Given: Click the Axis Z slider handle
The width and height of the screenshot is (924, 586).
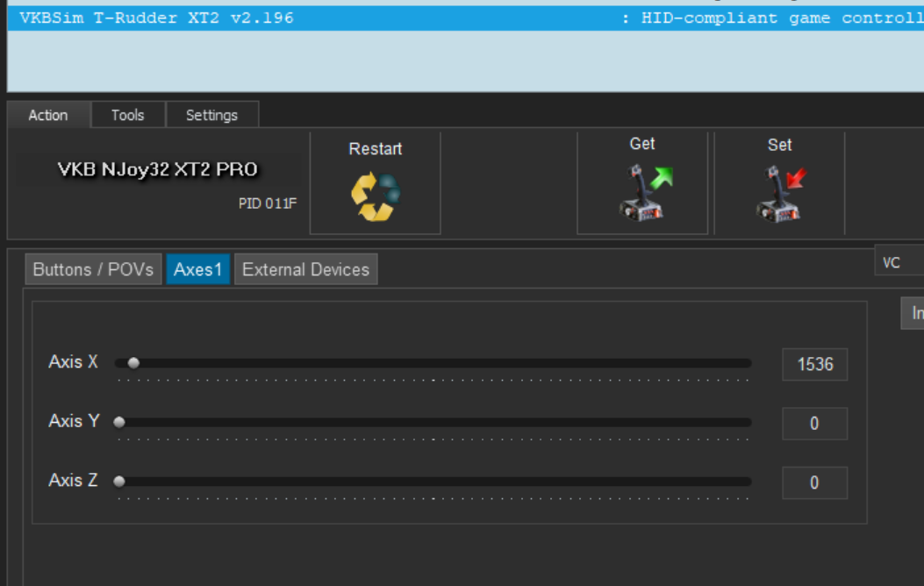Looking at the screenshot, I should (x=119, y=481).
